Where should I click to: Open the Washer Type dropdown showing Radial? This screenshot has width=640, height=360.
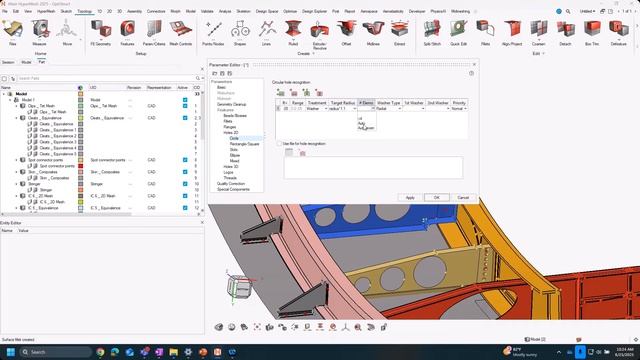tap(388, 109)
